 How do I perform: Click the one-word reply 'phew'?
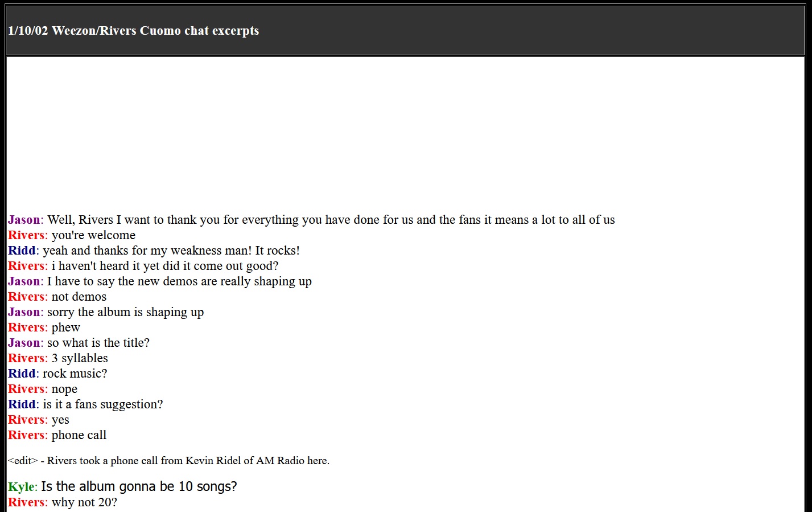click(x=65, y=327)
